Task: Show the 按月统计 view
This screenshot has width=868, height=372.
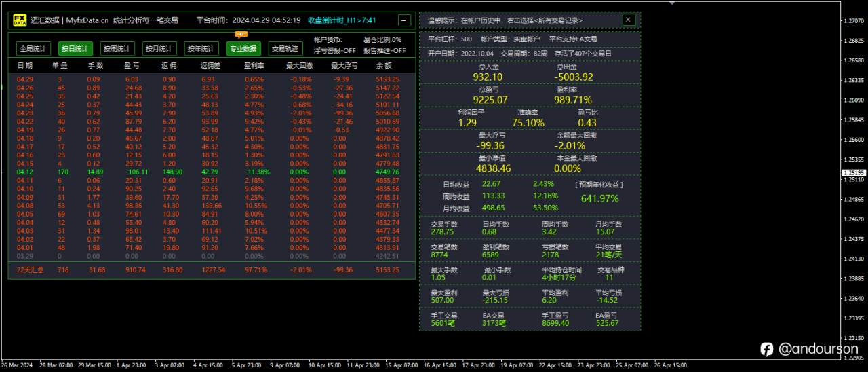Action: tap(159, 49)
